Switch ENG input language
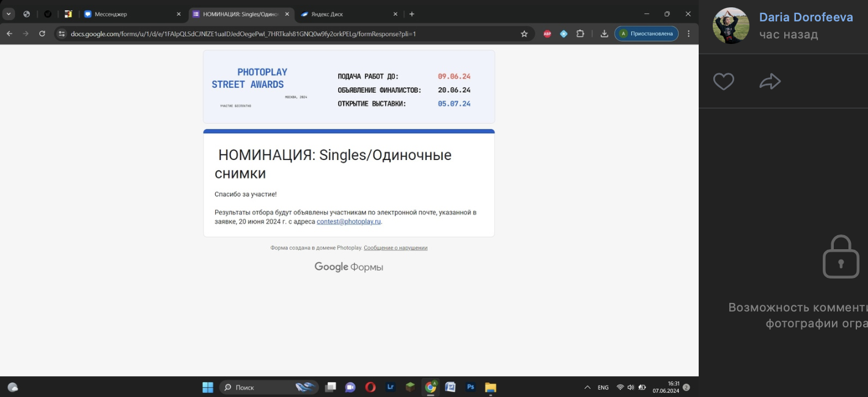 tap(603, 387)
